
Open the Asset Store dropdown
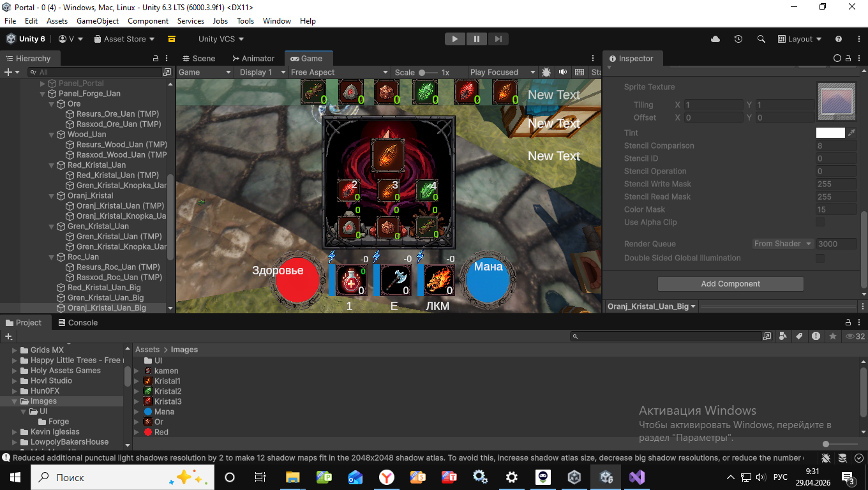click(x=124, y=39)
